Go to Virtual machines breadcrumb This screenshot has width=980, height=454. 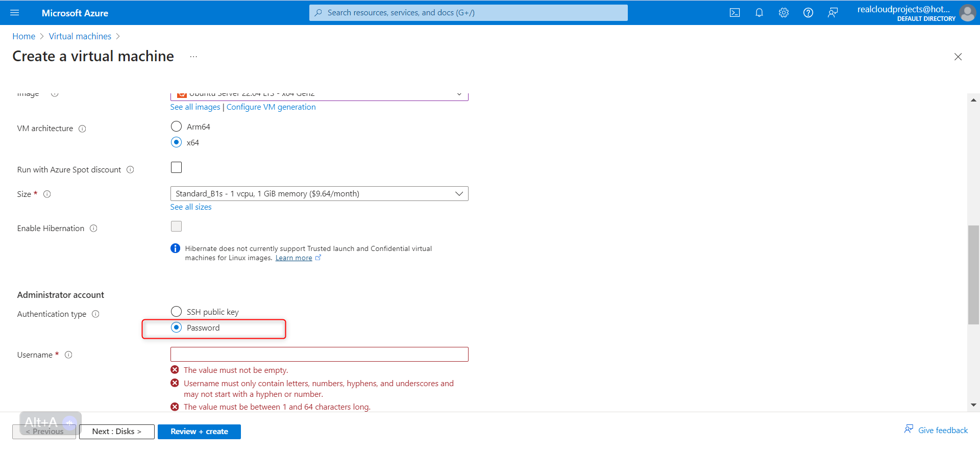pyautogui.click(x=80, y=36)
